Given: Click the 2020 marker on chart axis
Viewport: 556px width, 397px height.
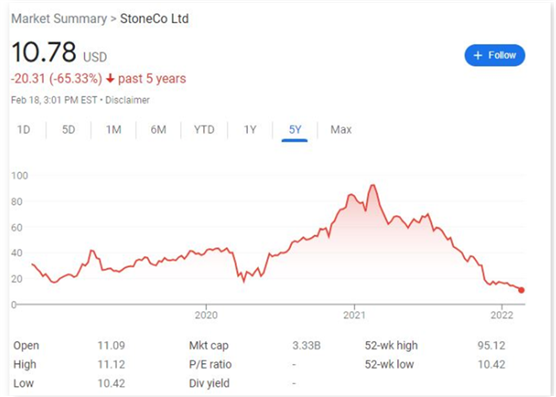Looking at the screenshot, I should point(206,315).
